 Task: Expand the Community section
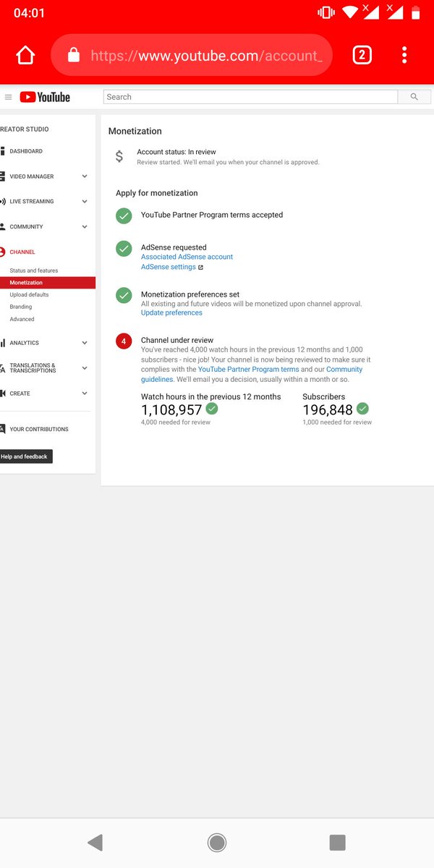85,227
